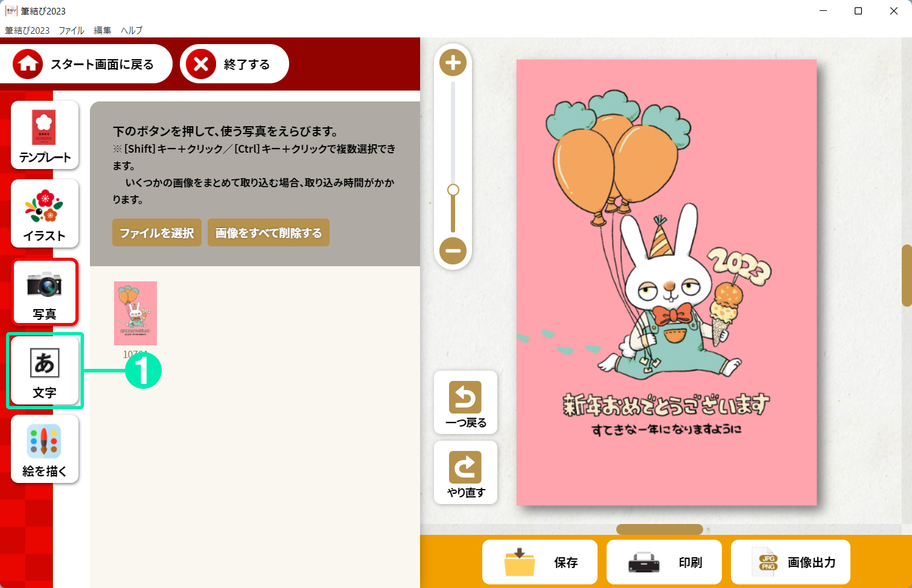Open the 文字 text tool

click(x=45, y=370)
